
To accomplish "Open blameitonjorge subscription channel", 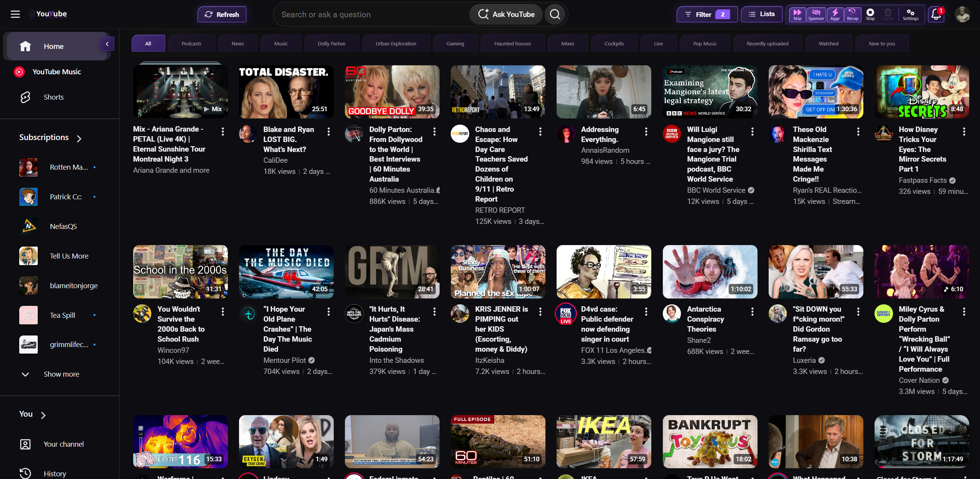I will (58, 286).
